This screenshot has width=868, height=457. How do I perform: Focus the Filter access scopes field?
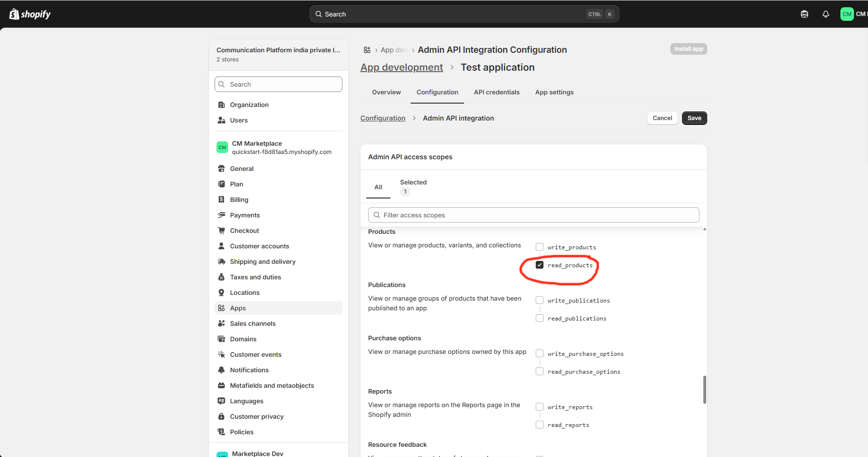coord(533,215)
